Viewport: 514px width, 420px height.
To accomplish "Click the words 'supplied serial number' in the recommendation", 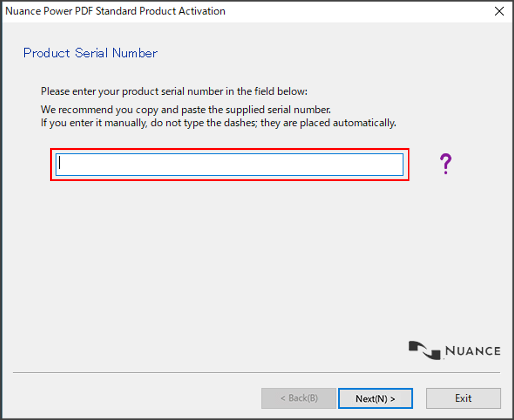I will click(x=278, y=110).
